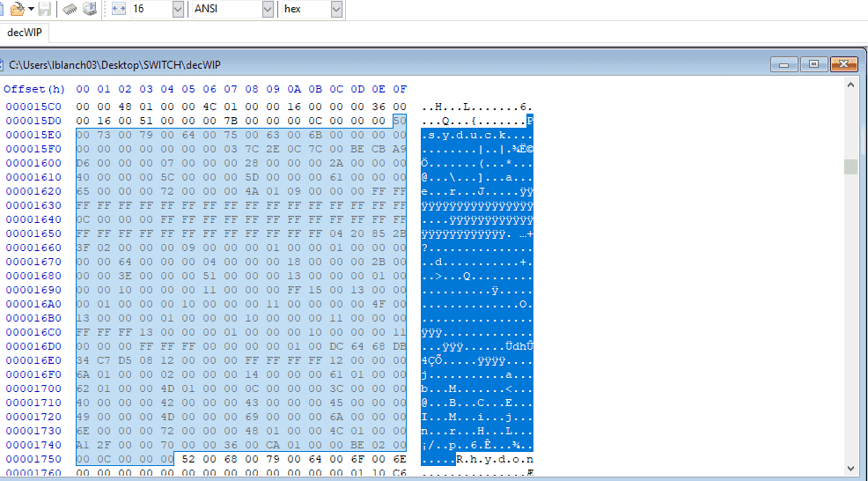Open the bytes per row dropdown showing 16
The width and height of the screenshot is (868, 481).
[x=178, y=9]
